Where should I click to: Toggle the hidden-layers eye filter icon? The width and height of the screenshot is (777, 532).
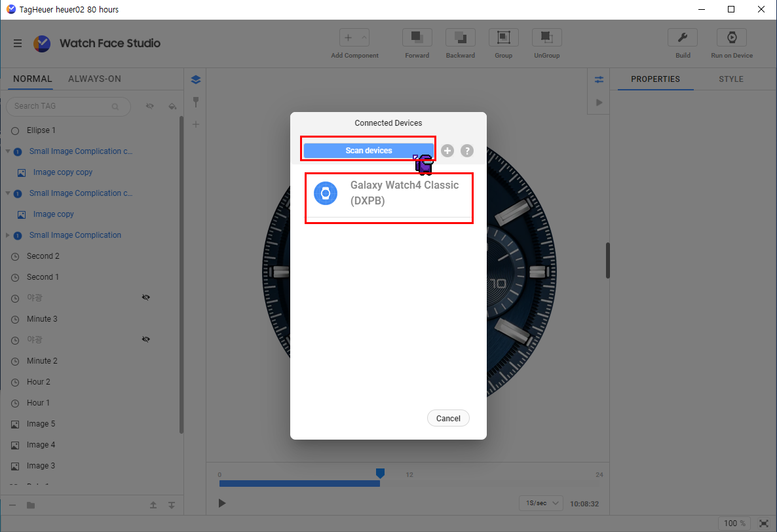[x=149, y=107]
